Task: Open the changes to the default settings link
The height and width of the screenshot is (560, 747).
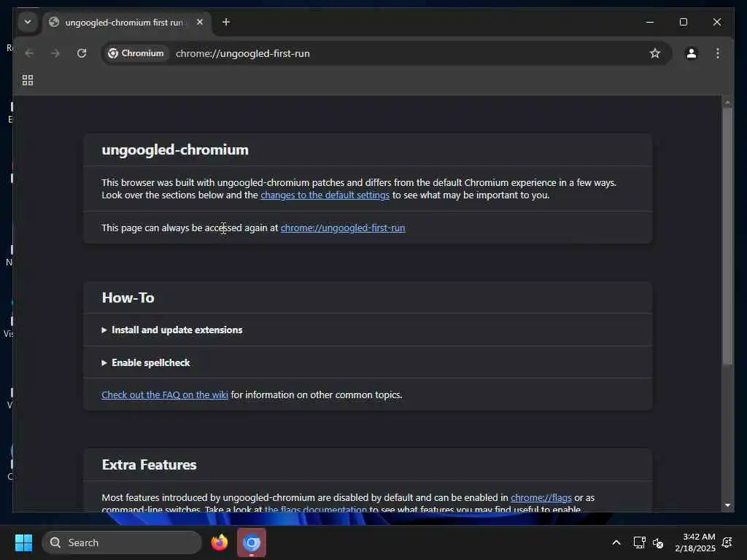Action: point(325,195)
